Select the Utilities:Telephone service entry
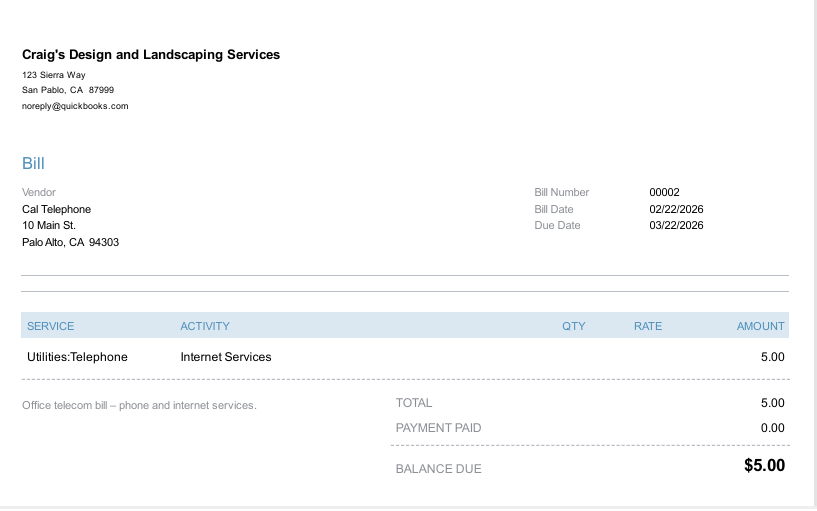The width and height of the screenshot is (817, 511). tap(77, 356)
